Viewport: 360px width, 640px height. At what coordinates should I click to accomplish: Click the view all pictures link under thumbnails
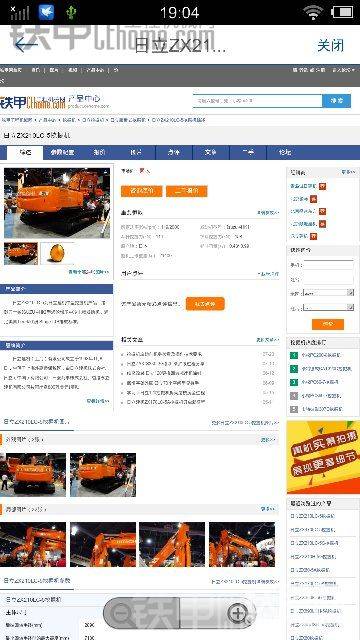(x=89, y=272)
